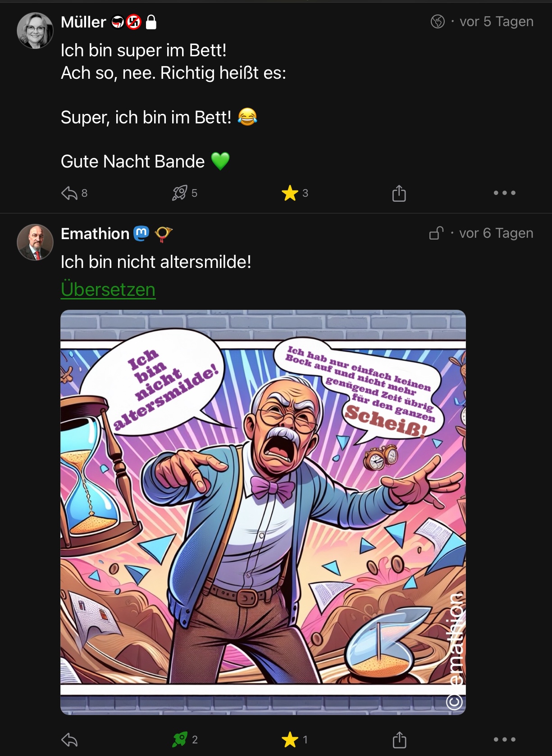552x756 pixels.
Task: Click the "vor 5 Tagen" timestamp
Action: pyautogui.click(x=496, y=22)
